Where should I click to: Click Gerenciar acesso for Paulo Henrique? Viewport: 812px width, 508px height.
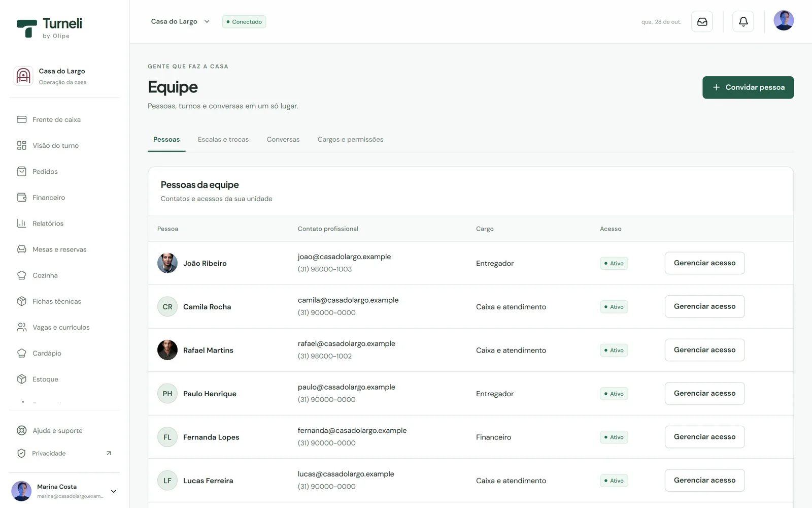(x=704, y=393)
